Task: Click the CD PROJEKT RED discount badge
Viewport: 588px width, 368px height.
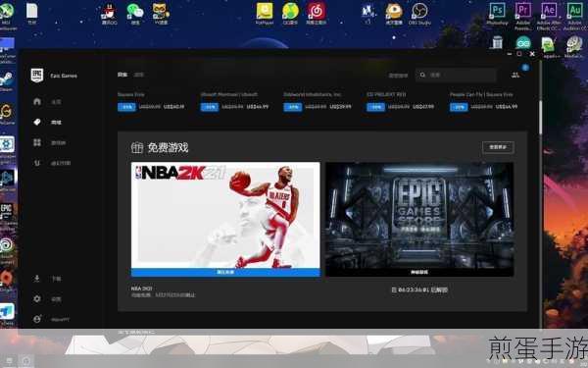Action: point(375,107)
